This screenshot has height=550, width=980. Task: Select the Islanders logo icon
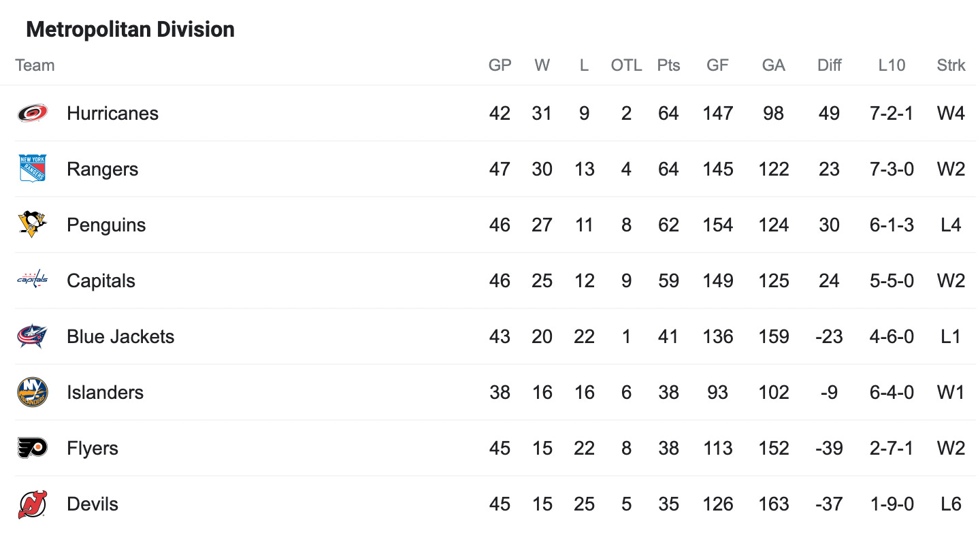coord(33,392)
